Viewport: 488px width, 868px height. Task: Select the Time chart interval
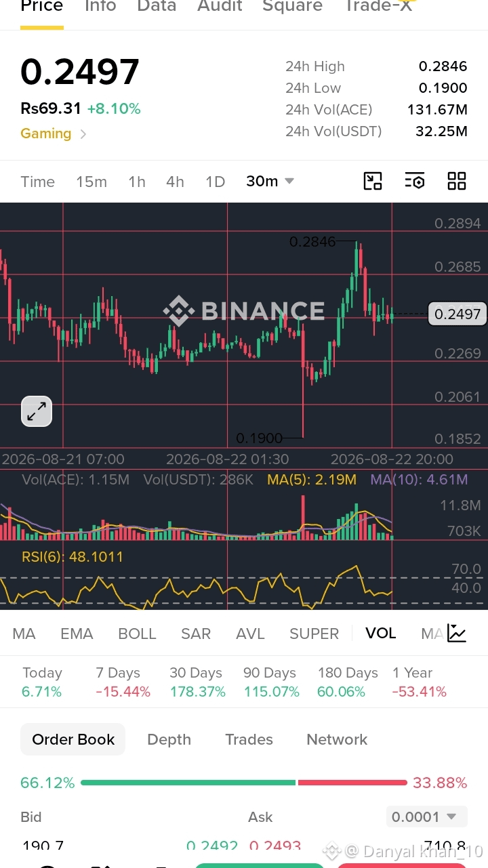point(37,182)
